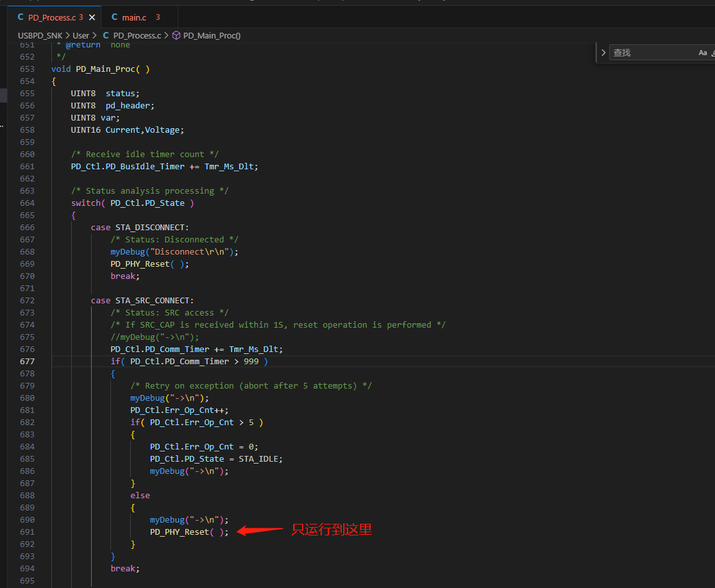Close the PD_Process.c tab
The width and height of the screenshot is (715, 588).
[x=91, y=17]
